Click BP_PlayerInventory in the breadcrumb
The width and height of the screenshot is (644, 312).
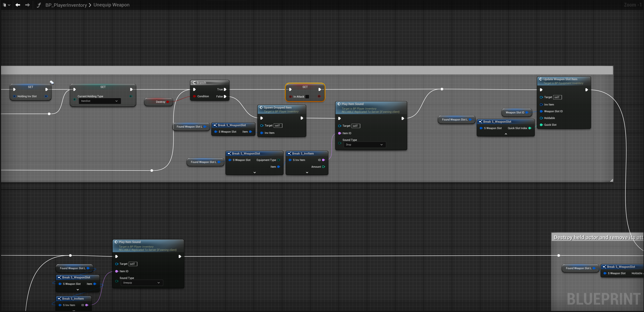coord(66,5)
